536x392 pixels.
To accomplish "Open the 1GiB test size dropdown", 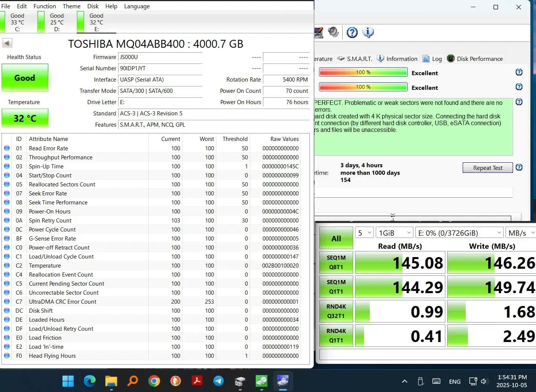I will [394, 233].
